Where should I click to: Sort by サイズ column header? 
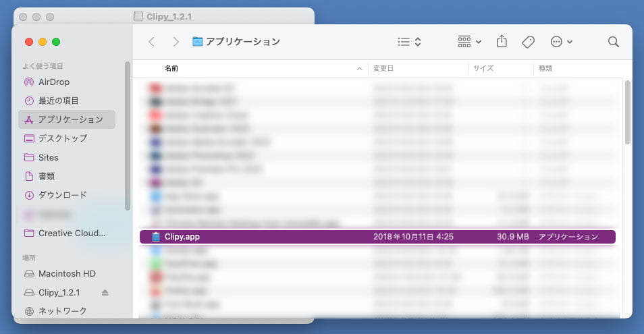[x=483, y=68]
